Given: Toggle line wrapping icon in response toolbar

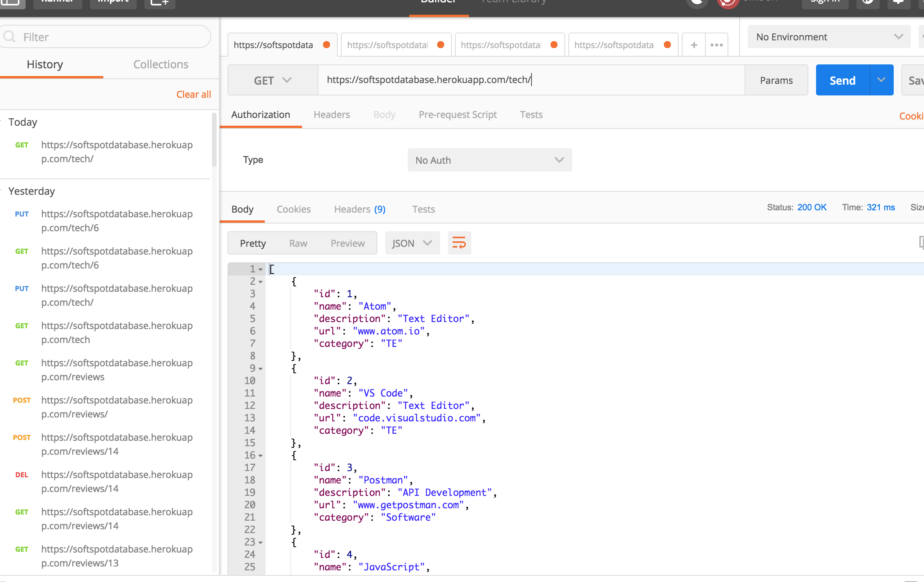Looking at the screenshot, I should [x=459, y=243].
